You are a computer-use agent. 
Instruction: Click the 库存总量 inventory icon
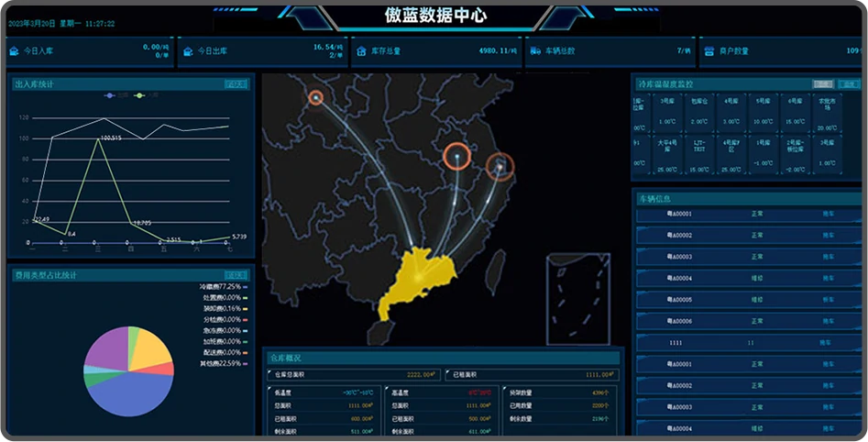(x=364, y=51)
